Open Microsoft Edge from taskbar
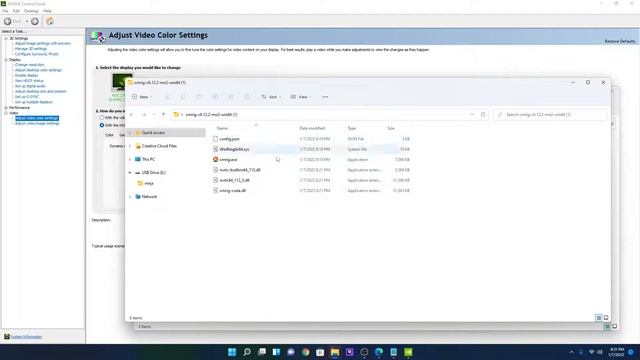The width and height of the screenshot is (640, 360). point(379,352)
